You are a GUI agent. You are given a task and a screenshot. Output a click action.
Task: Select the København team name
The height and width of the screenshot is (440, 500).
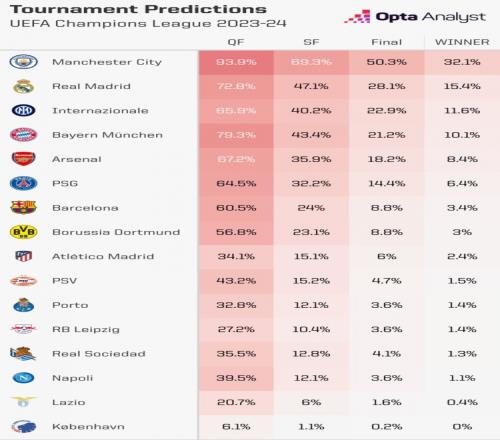[88, 426]
